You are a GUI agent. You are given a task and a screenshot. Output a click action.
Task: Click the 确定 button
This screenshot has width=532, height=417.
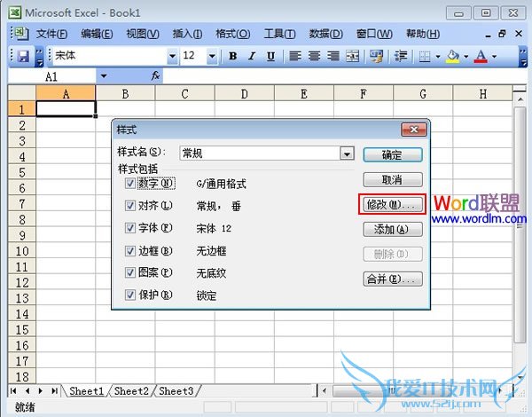(393, 155)
